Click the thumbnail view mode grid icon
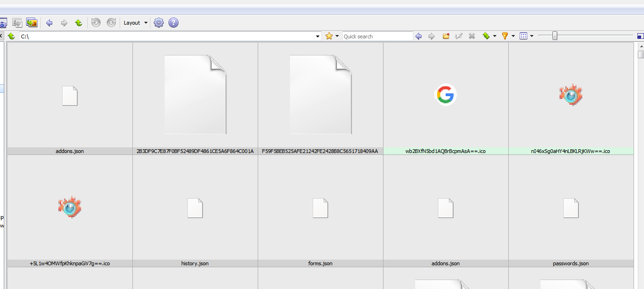 [x=523, y=36]
